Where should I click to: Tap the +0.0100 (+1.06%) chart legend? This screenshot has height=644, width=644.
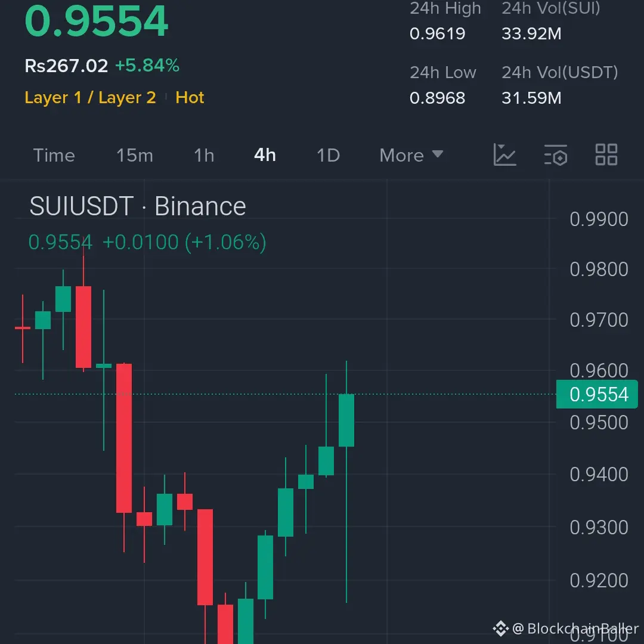coord(184,242)
